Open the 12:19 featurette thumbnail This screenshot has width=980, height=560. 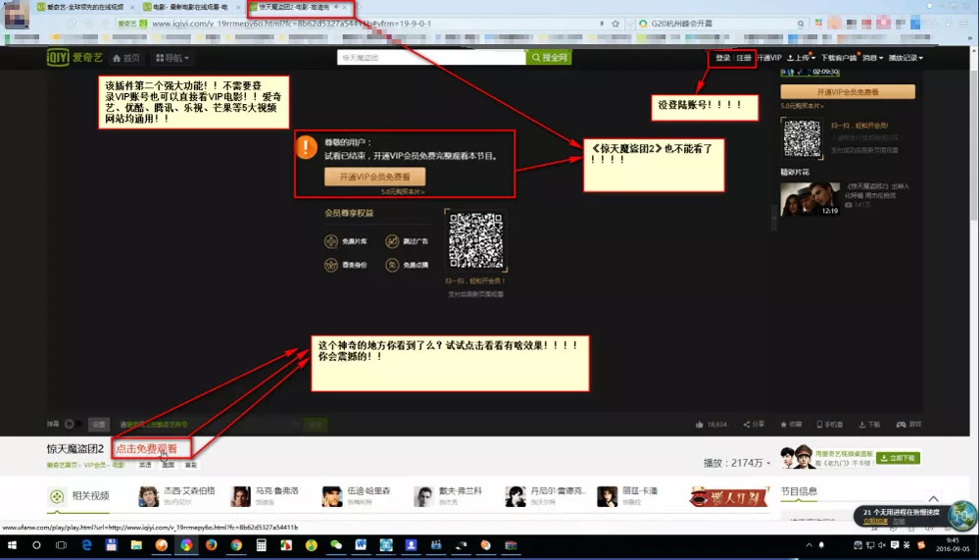tap(810, 199)
